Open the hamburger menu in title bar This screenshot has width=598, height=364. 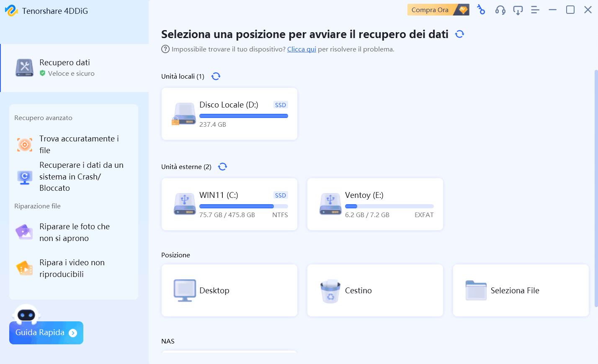tap(535, 10)
